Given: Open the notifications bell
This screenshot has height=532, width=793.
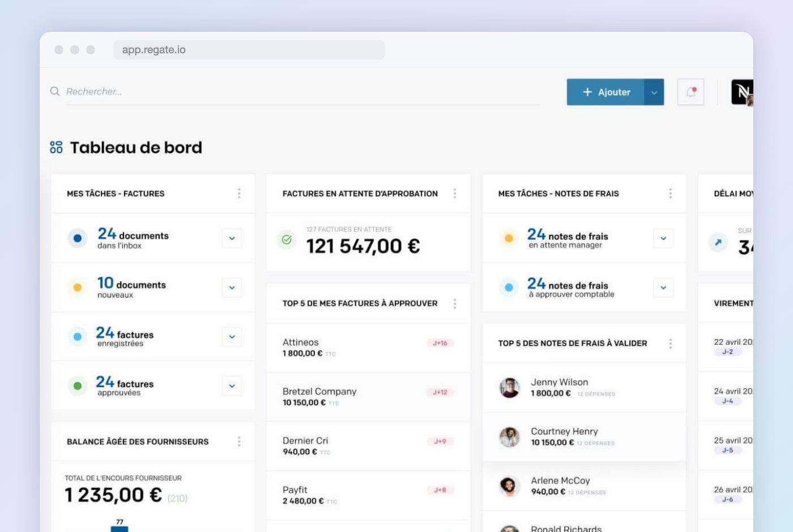Looking at the screenshot, I should [x=690, y=92].
